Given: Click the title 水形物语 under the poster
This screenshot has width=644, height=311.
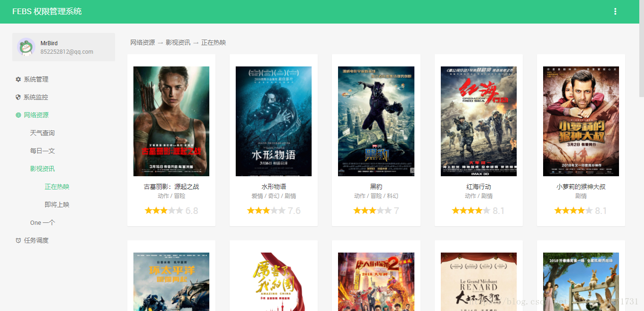Looking at the screenshot, I should pyautogui.click(x=273, y=187).
